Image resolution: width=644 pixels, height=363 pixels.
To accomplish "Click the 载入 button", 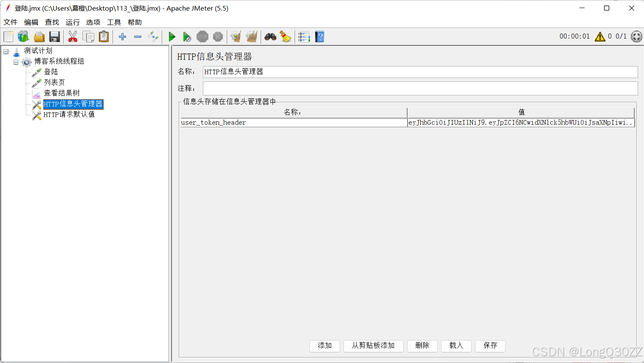I will tap(456, 346).
